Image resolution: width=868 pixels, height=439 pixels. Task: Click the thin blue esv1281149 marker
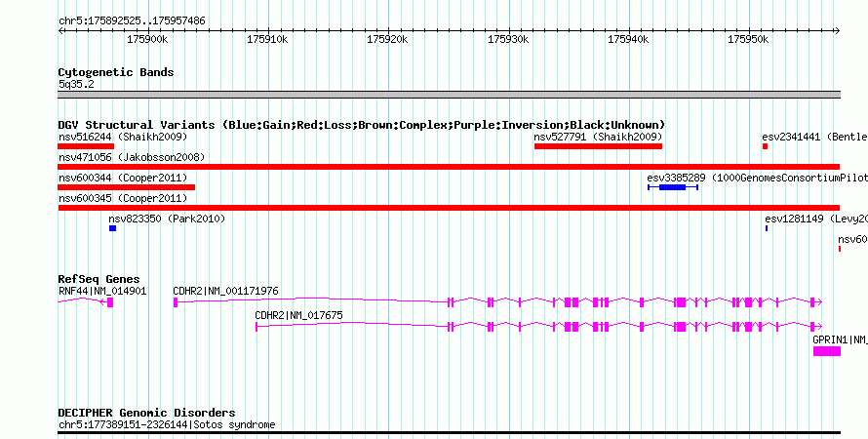click(767, 228)
